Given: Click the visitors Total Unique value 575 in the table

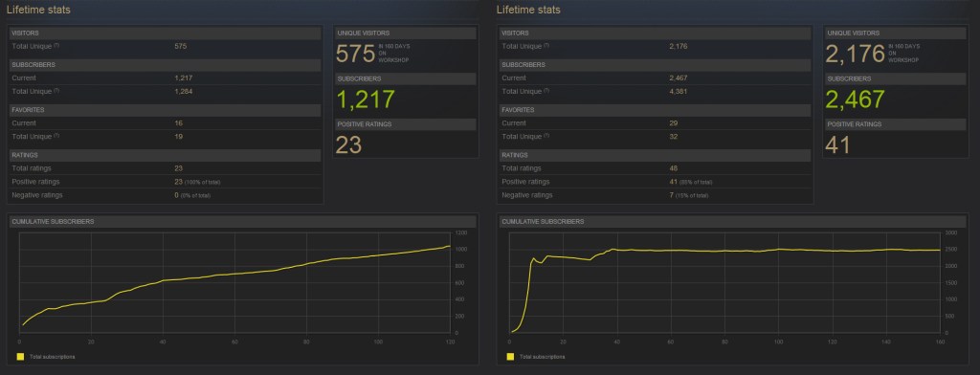Looking at the screenshot, I should tap(181, 46).
